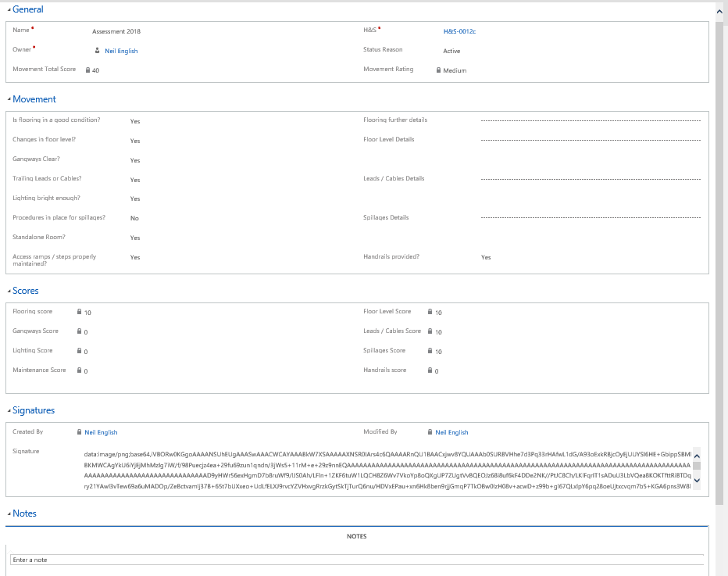Click lock icon beside Flooring score
Screen dimensions: 728x576
(80, 312)
